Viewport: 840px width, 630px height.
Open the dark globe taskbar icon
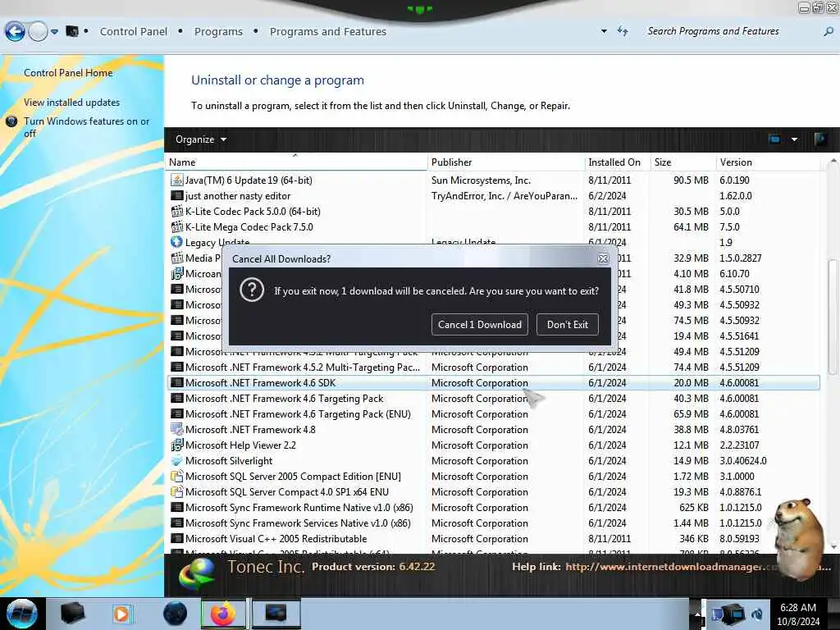(175, 614)
